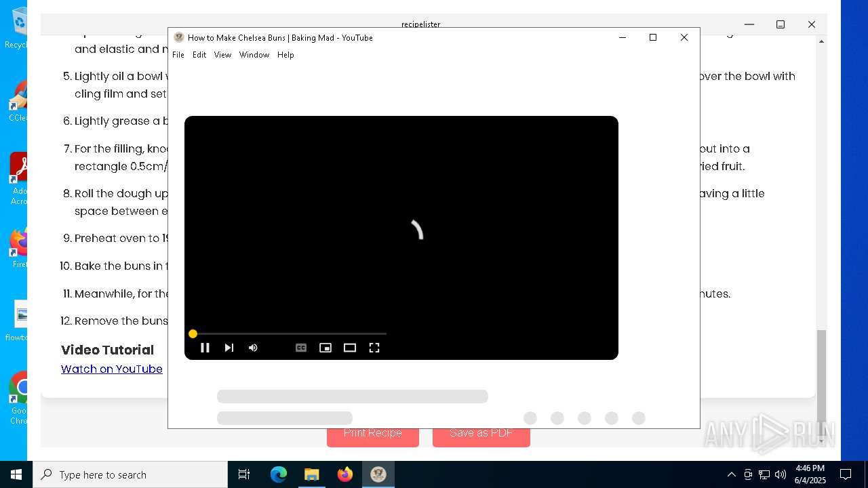This screenshot has width=868, height=488.
Task: Open the View menu
Action: coord(222,55)
